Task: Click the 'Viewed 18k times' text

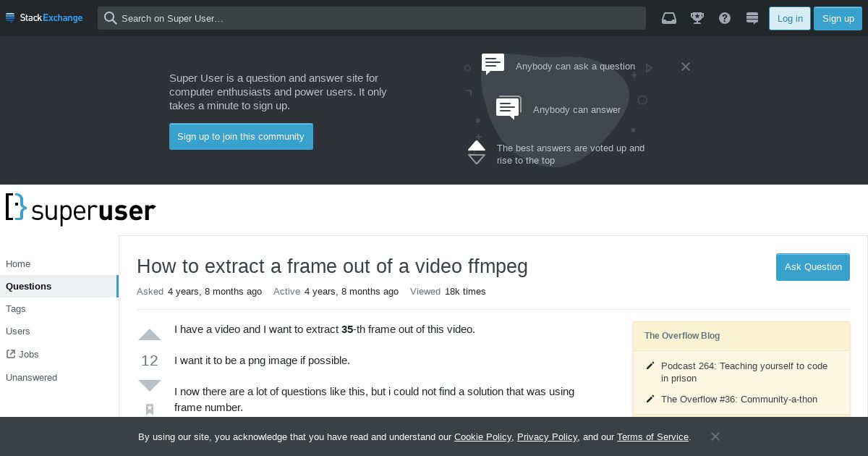Action: tap(448, 291)
